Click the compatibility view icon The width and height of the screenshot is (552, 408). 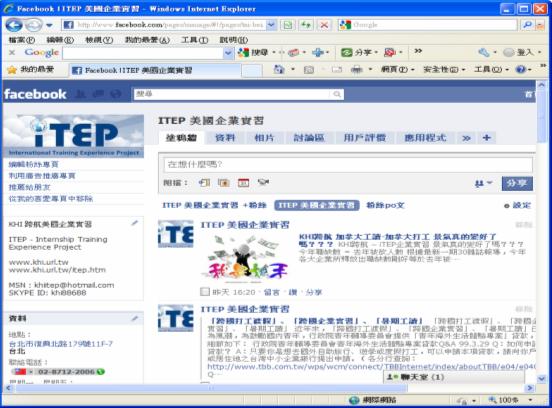pyautogui.click(x=288, y=25)
